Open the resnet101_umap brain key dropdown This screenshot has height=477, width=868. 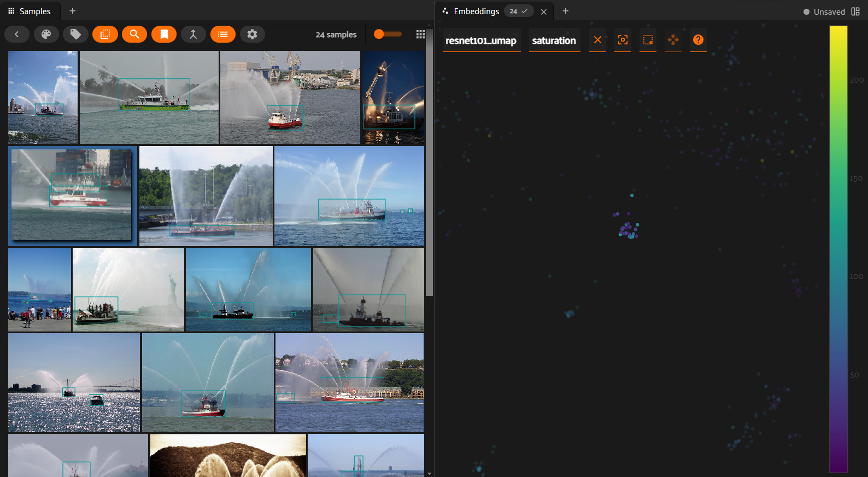[480, 40]
